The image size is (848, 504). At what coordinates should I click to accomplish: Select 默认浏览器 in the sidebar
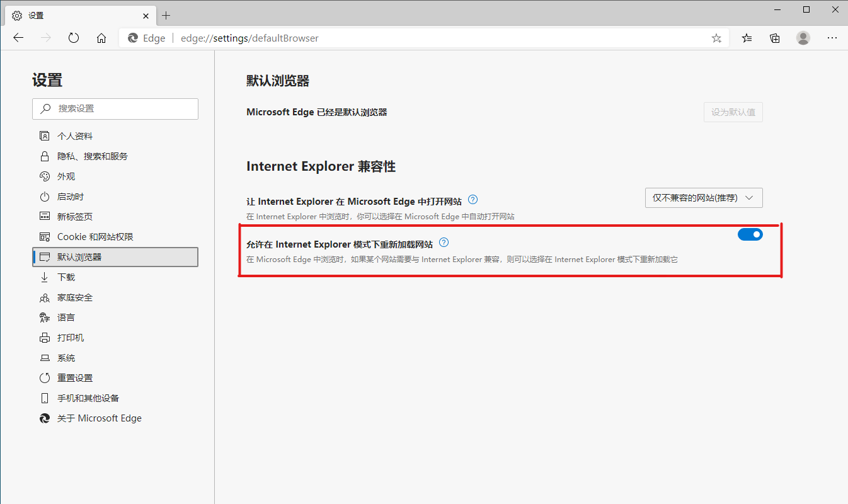click(115, 257)
